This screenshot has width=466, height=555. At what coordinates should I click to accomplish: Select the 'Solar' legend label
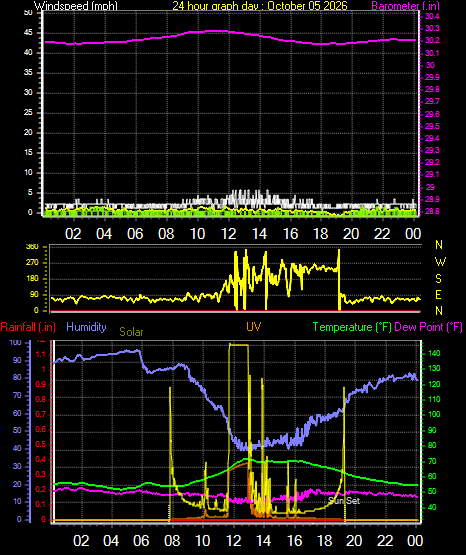(131, 332)
